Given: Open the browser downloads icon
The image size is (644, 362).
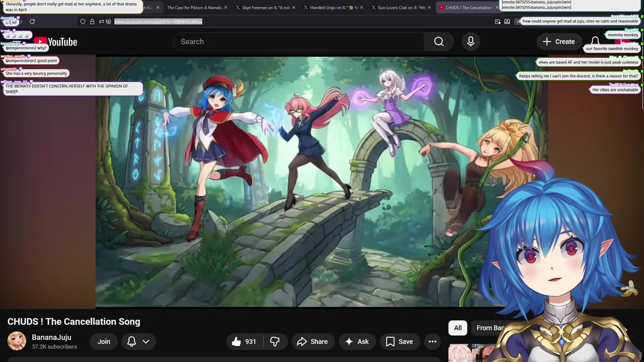Looking at the screenshot, I should click(507, 22).
